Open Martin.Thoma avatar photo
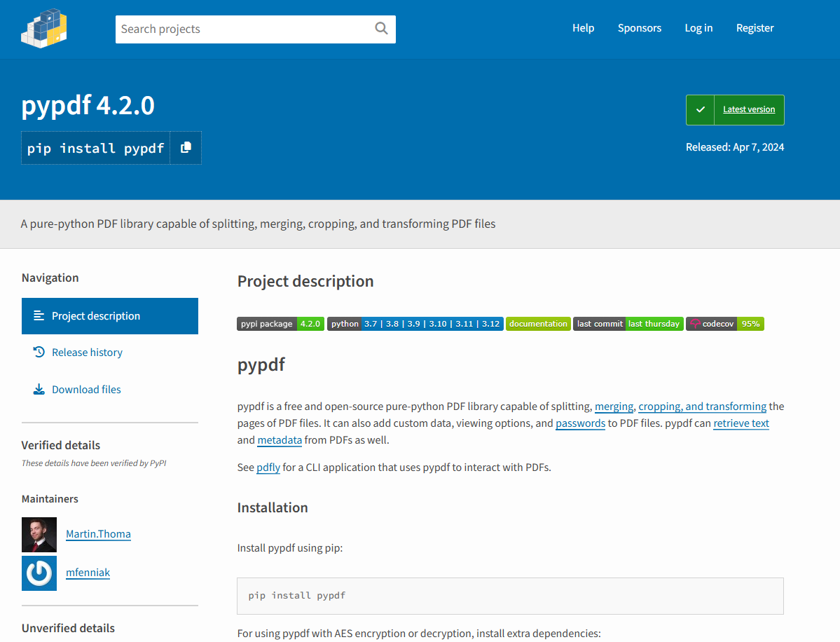The width and height of the screenshot is (840, 642). point(39,534)
